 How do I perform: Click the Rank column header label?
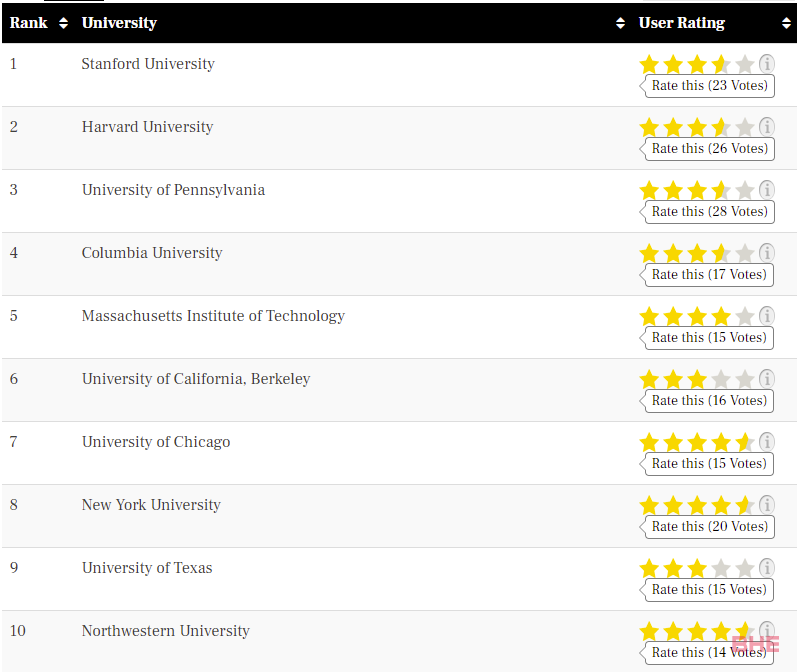point(29,23)
